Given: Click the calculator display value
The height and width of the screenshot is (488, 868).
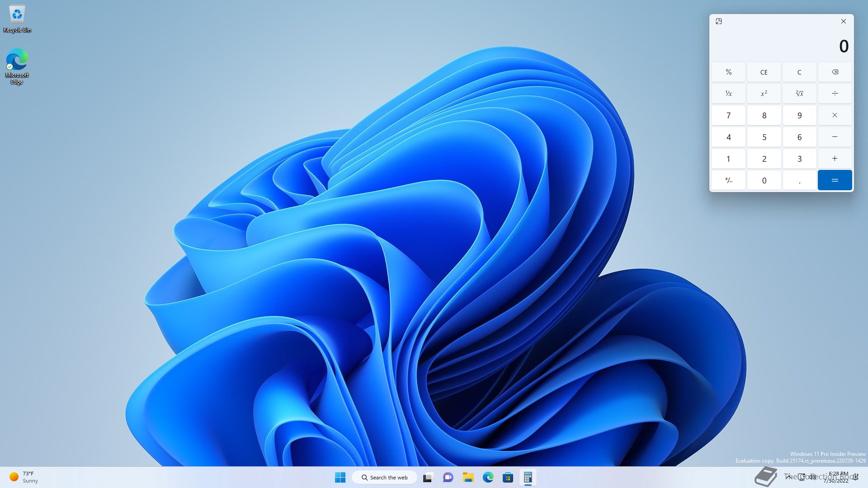Looking at the screenshot, I should (844, 46).
